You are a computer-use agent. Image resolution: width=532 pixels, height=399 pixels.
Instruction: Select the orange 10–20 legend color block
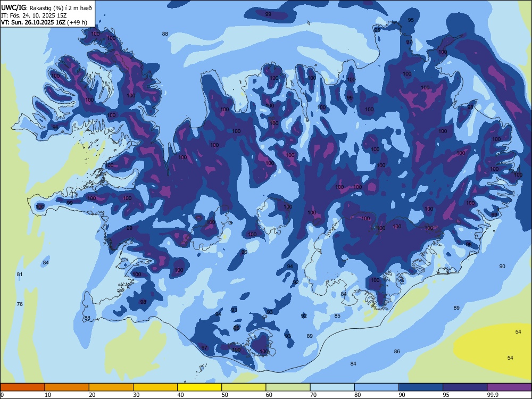[x=67, y=387]
